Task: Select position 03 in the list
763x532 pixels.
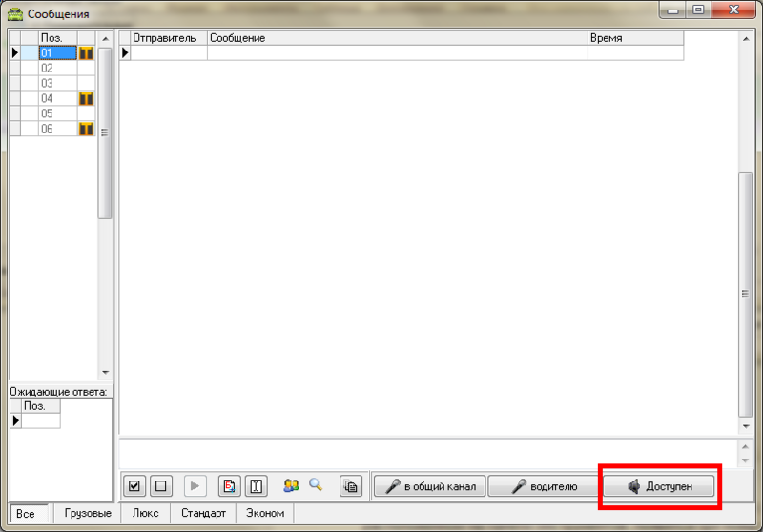Action: coord(57,83)
